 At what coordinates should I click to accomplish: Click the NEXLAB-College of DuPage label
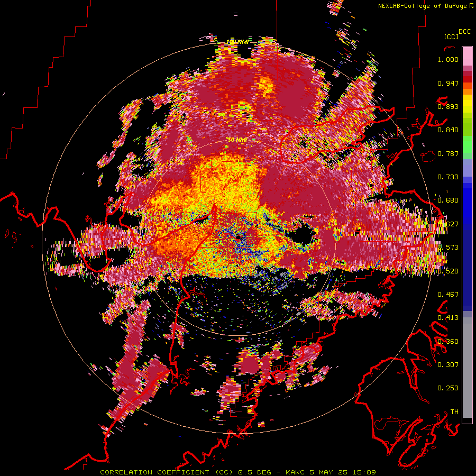pyautogui.click(x=422, y=6)
